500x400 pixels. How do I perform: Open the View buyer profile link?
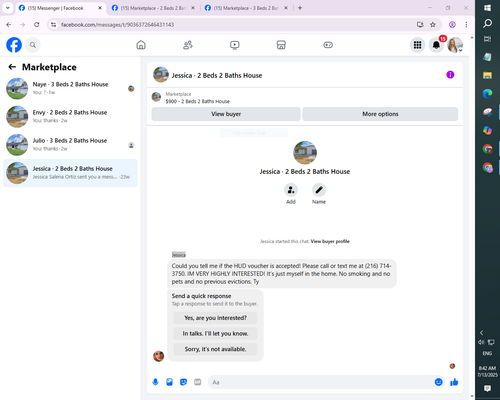tap(330, 241)
